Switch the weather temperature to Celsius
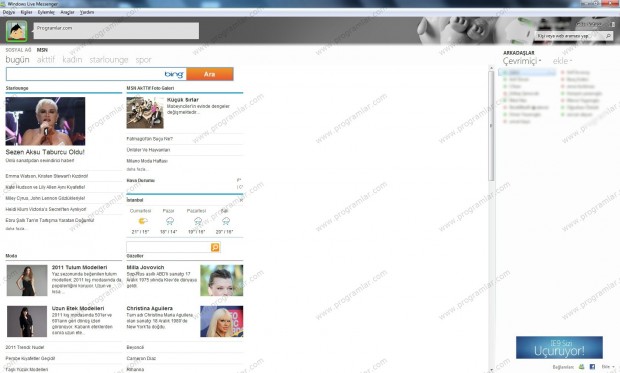This screenshot has height=373, width=620. click(x=239, y=187)
